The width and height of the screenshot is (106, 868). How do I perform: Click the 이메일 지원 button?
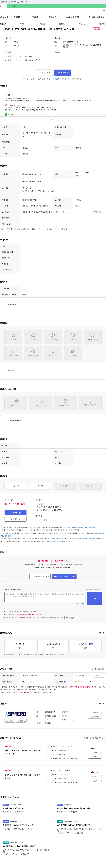click(15, 519)
